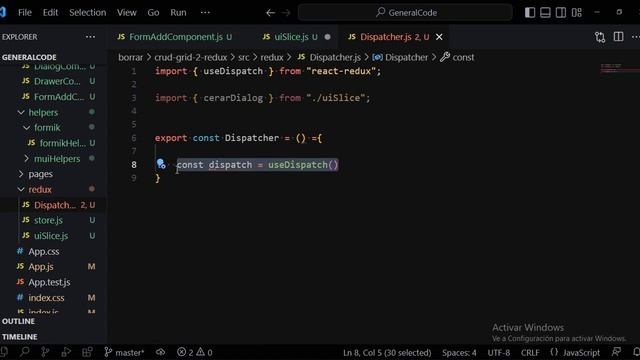Click the code action lightbulb on line 8
Viewport: 640px width, 360px height.
161,164
